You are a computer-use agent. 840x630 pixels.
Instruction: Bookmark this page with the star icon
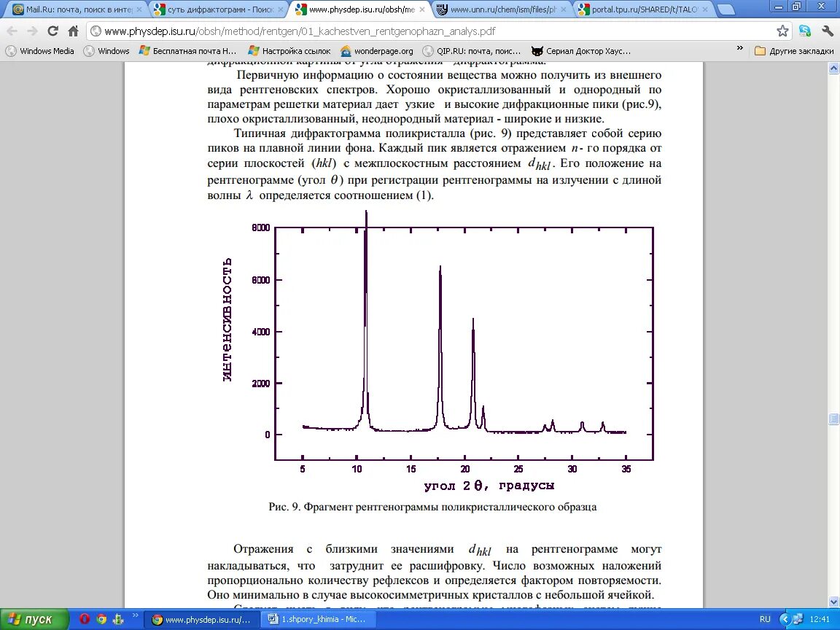click(x=782, y=31)
